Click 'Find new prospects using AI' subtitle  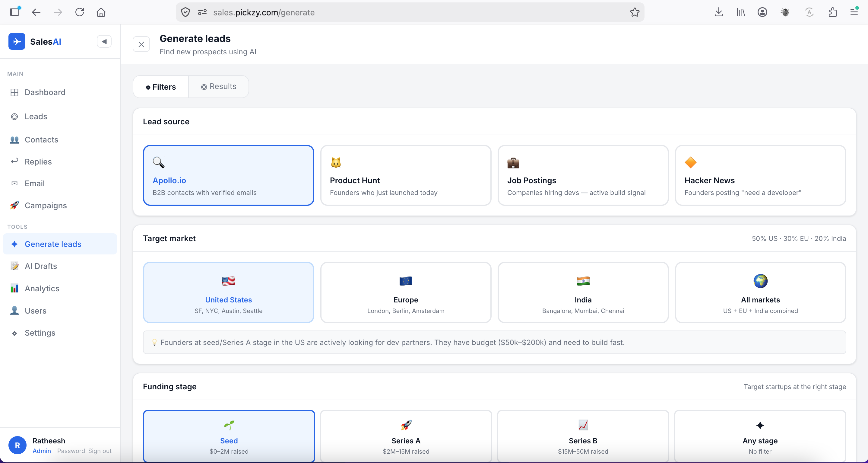point(208,52)
